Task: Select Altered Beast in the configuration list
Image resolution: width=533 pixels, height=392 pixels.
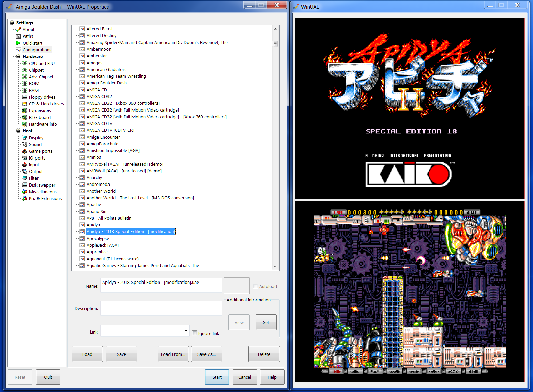Action: (x=99, y=29)
